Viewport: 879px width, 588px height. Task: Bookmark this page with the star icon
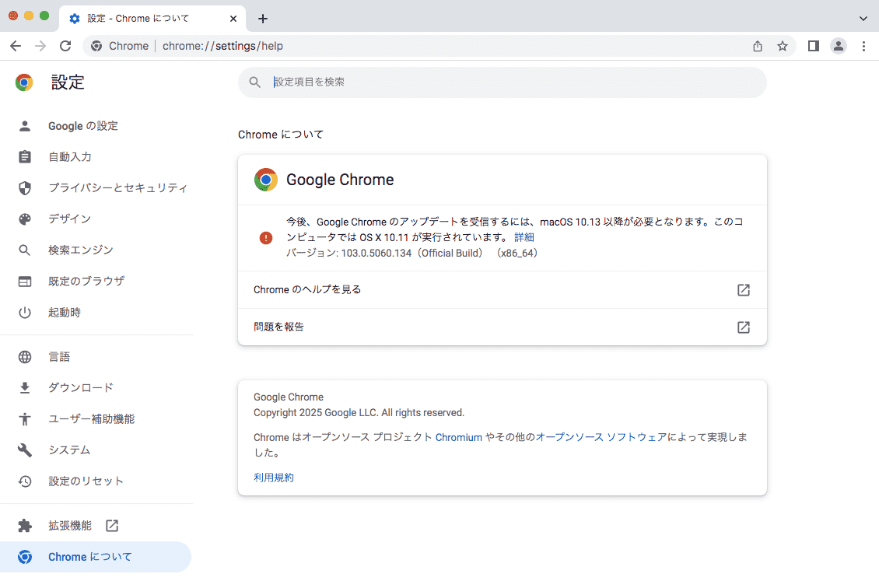pos(783,46)
